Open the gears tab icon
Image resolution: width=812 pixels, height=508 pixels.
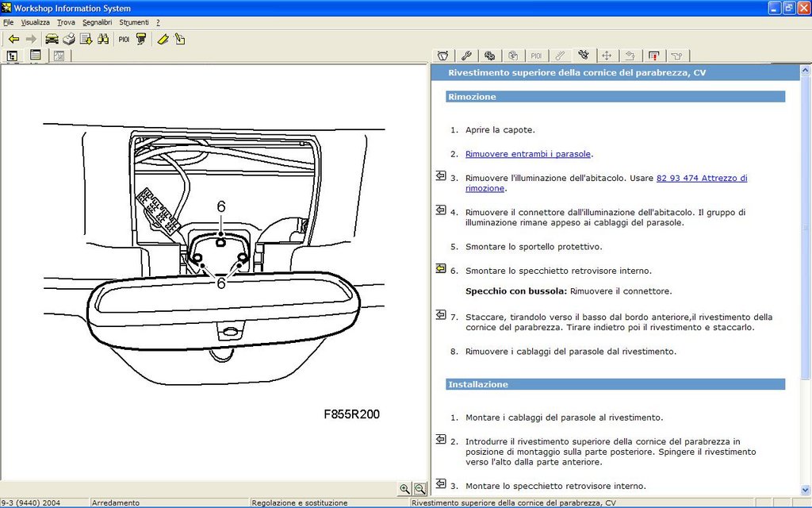pos(490,56)
